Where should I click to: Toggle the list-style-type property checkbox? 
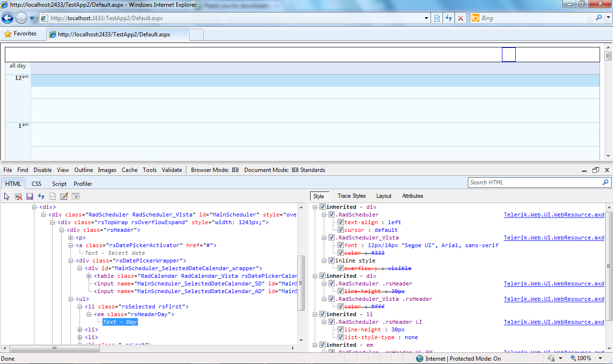(341, 337)
